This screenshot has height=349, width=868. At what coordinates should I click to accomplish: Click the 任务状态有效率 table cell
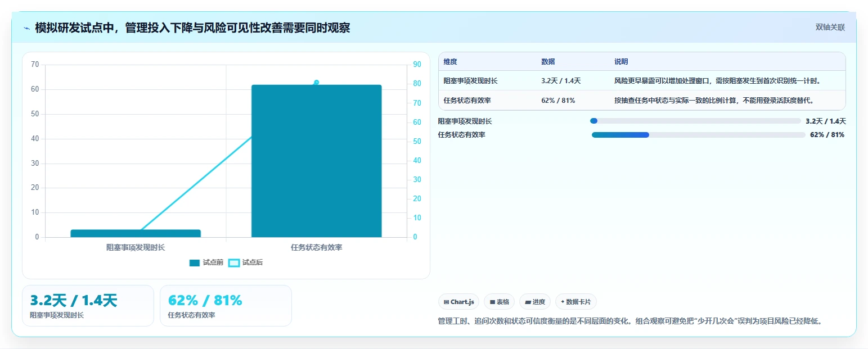click(467, 101)
